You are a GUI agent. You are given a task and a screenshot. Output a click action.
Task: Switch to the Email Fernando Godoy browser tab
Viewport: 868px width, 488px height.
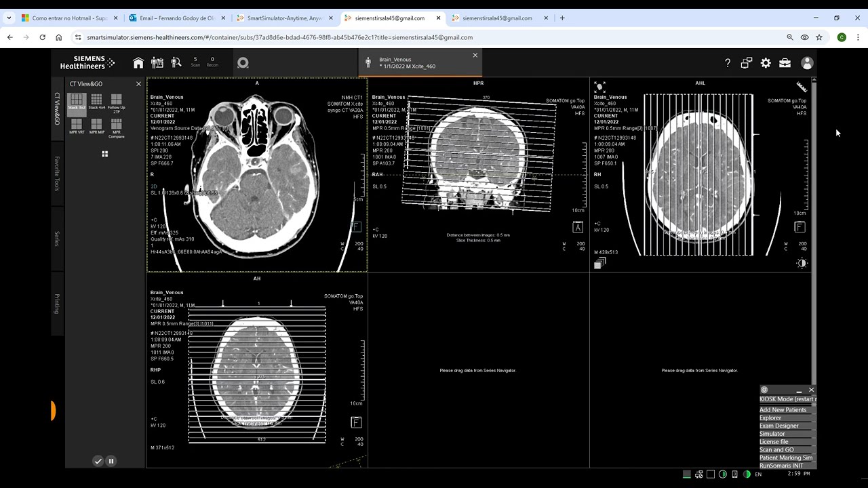tap(176, 18)
